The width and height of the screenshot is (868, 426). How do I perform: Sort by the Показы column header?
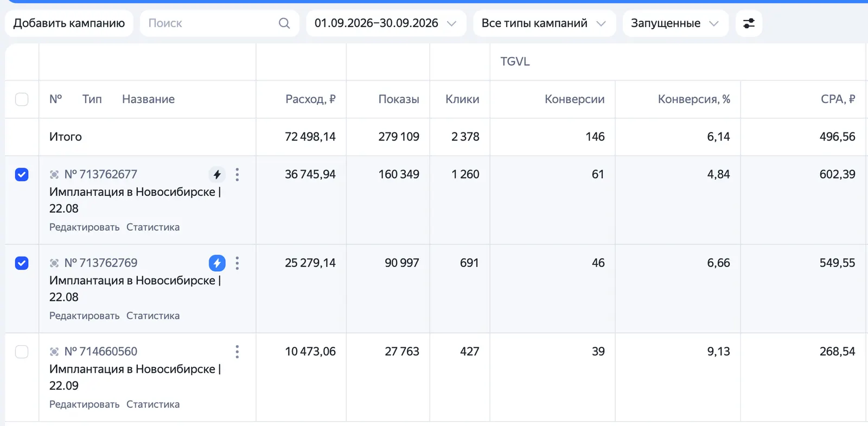pos(399,99)
